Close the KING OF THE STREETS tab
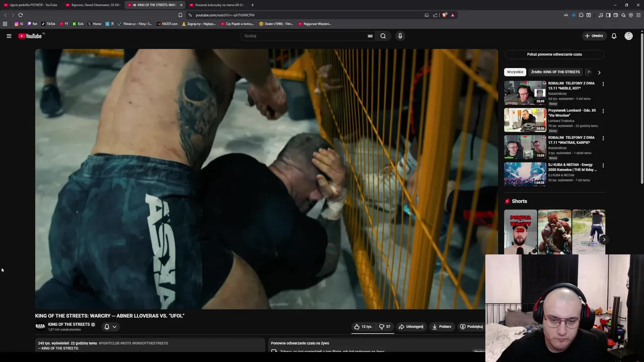 tap(181, 5)
